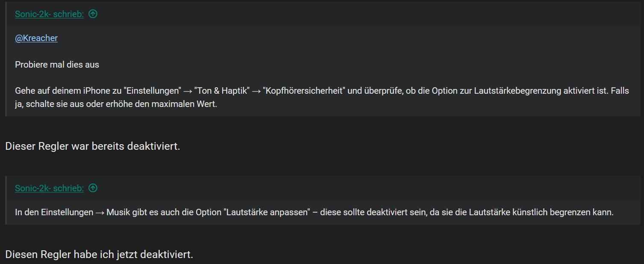
Task: Open the @Kreacher user mention
Action: coord(36,39)
